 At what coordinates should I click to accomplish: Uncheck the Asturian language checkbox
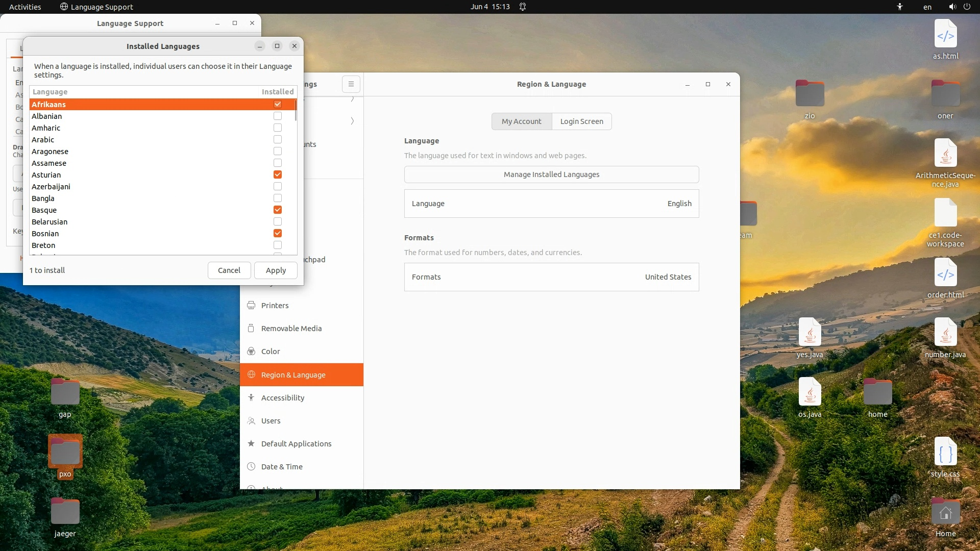pyautogui.click(x=278, y=175)
